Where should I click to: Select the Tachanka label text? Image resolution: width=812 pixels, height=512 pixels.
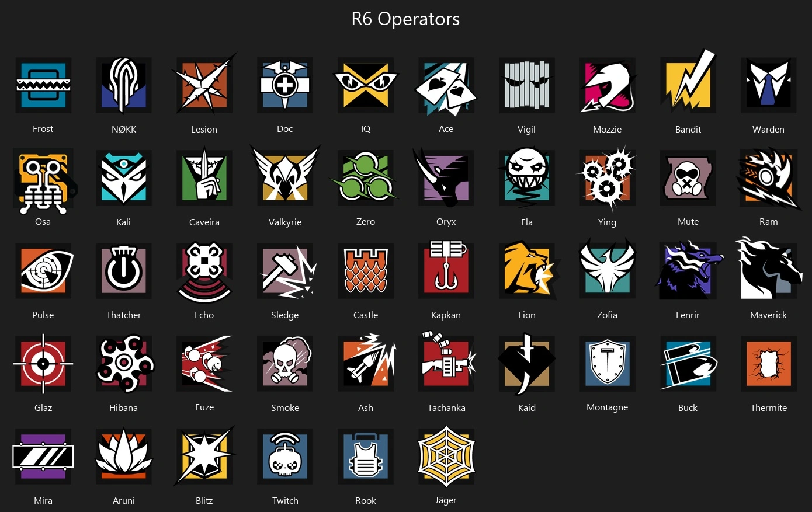[446, 407]
